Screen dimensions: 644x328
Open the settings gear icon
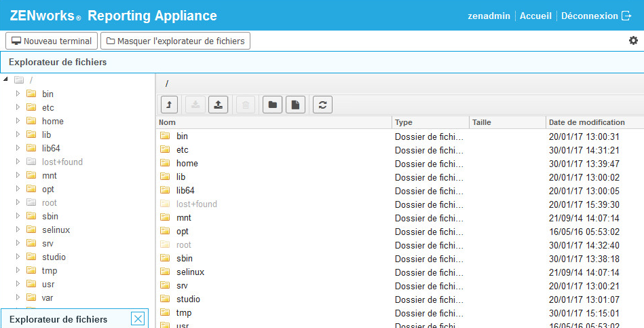(x=633, y=41)
